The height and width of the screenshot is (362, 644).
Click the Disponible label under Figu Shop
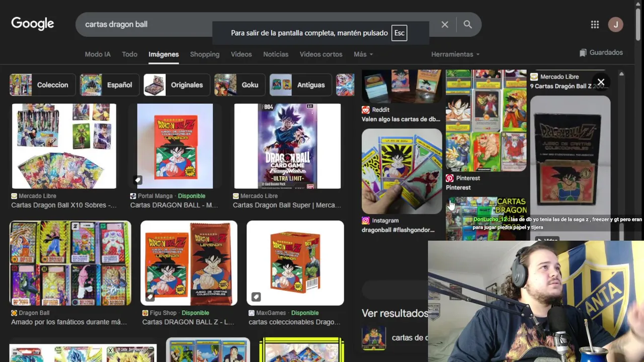tap(195, 313)
